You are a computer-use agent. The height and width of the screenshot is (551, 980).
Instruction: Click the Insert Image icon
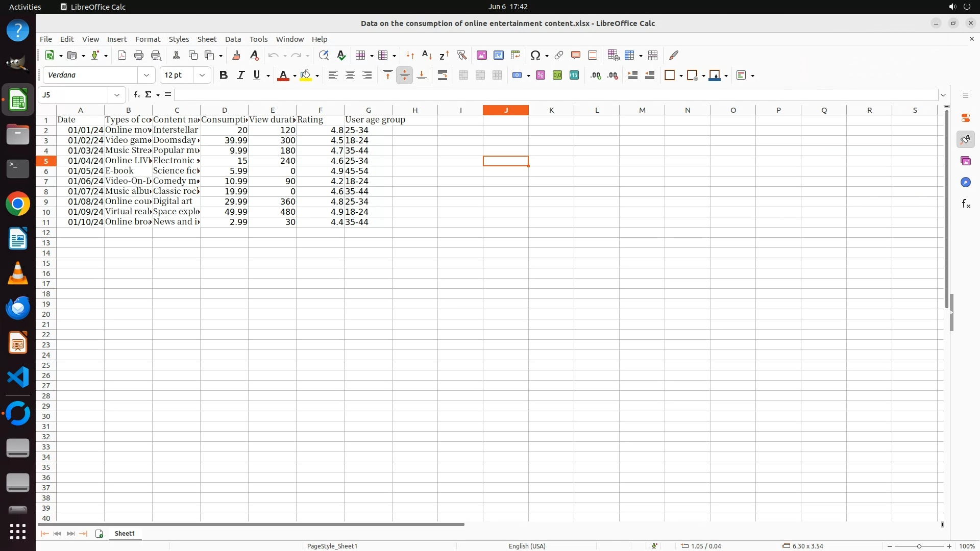[481, 55]
